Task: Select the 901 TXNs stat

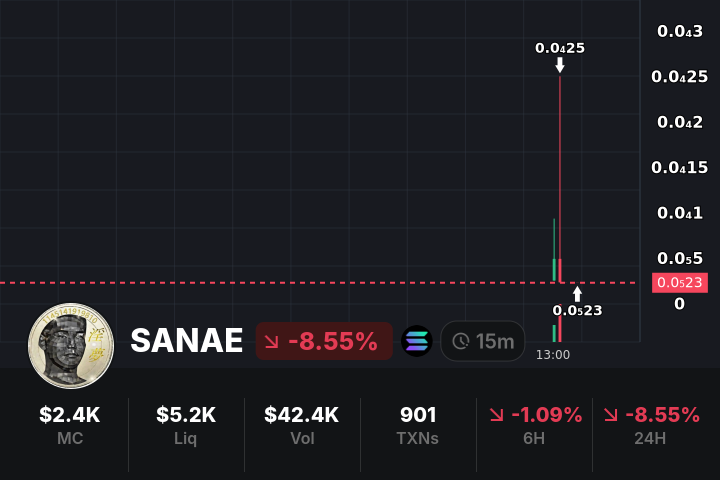Action: pos(418,425)
